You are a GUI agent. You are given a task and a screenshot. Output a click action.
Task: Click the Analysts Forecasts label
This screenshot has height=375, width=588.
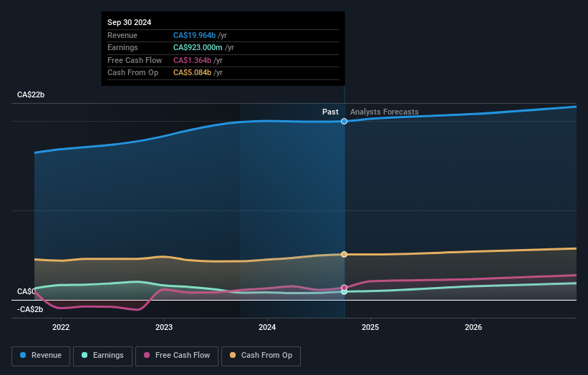tap(385, 112)
